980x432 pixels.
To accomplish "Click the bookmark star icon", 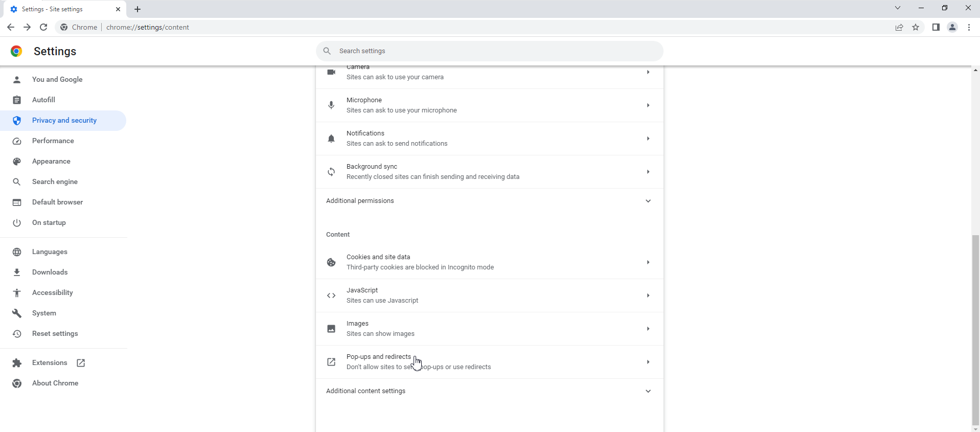I will (916, 28).
